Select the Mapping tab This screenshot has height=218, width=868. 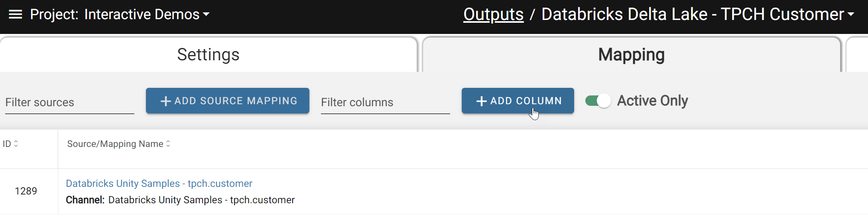632,55
